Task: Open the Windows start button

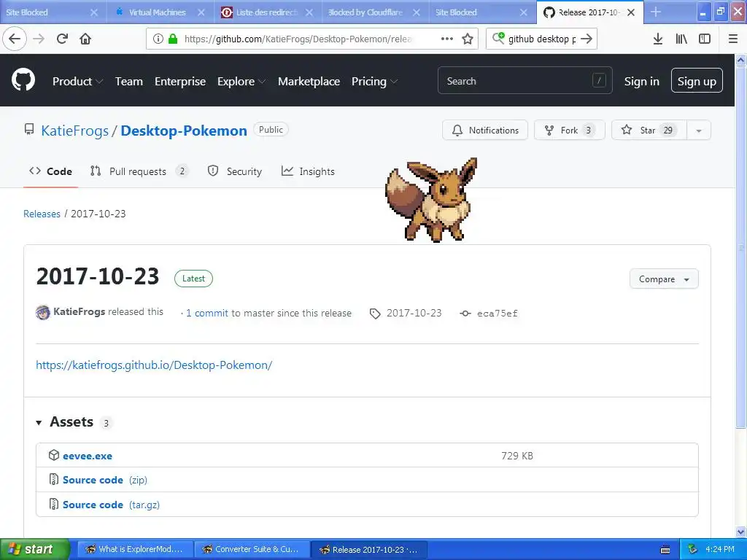Action: 35,549
